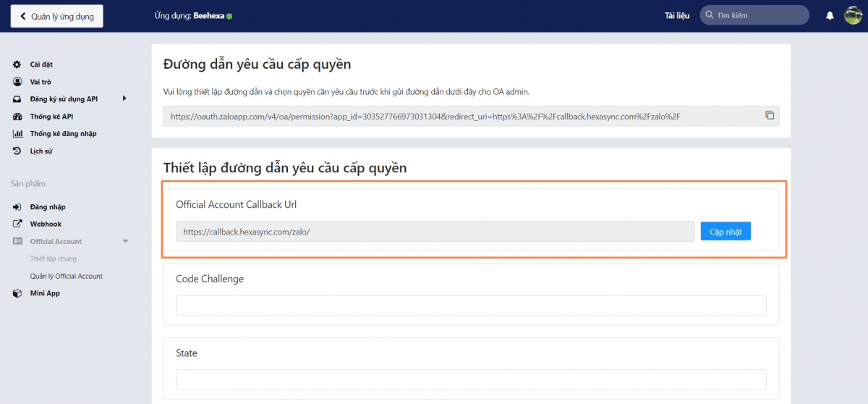Focus the Tìm kiếm search box

click(x=759, y=15)
